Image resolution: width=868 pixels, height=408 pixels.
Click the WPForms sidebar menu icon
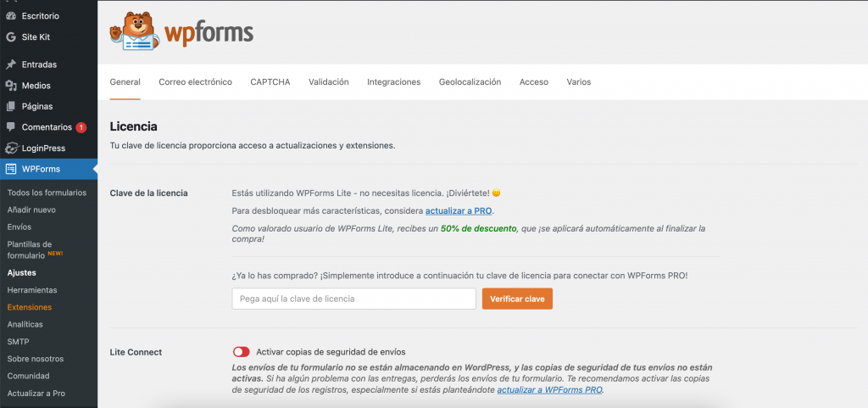click(x=11, y=169)
